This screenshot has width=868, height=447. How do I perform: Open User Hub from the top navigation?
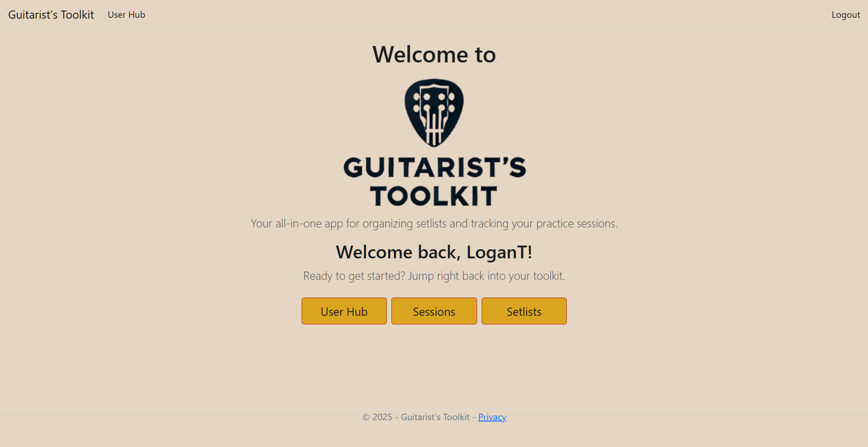click(x=126, y=15)
